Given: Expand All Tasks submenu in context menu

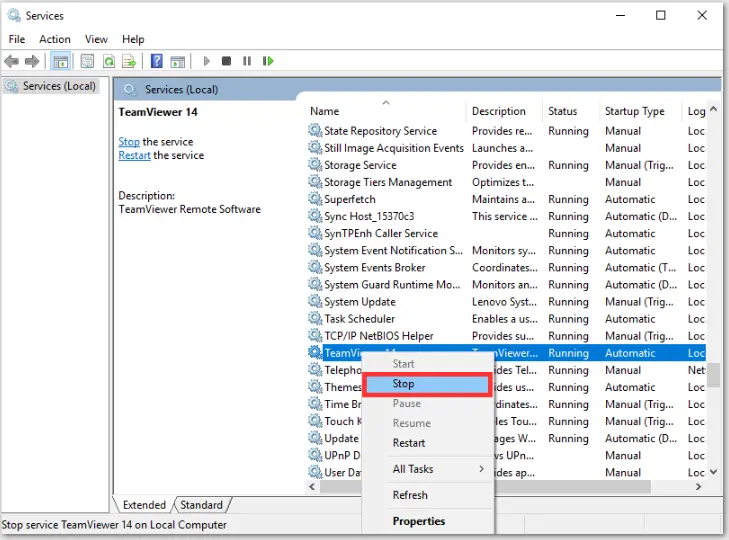Looking at the screenshot, I should [427, 469].
